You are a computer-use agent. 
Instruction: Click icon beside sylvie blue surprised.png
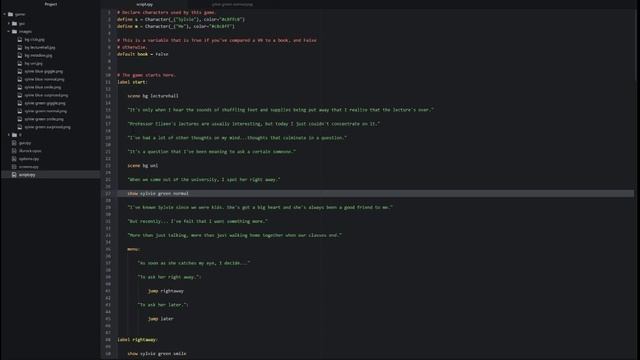(x=20, y=95)
